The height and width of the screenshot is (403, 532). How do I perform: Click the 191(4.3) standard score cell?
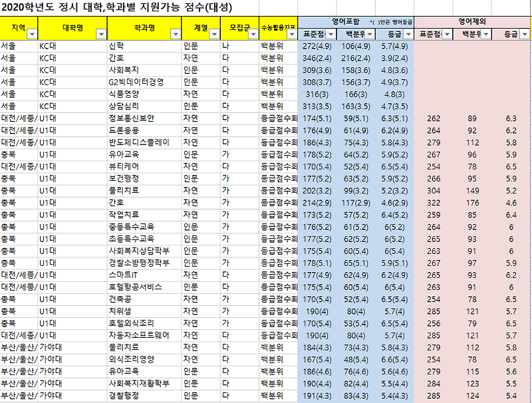[317, 396]
